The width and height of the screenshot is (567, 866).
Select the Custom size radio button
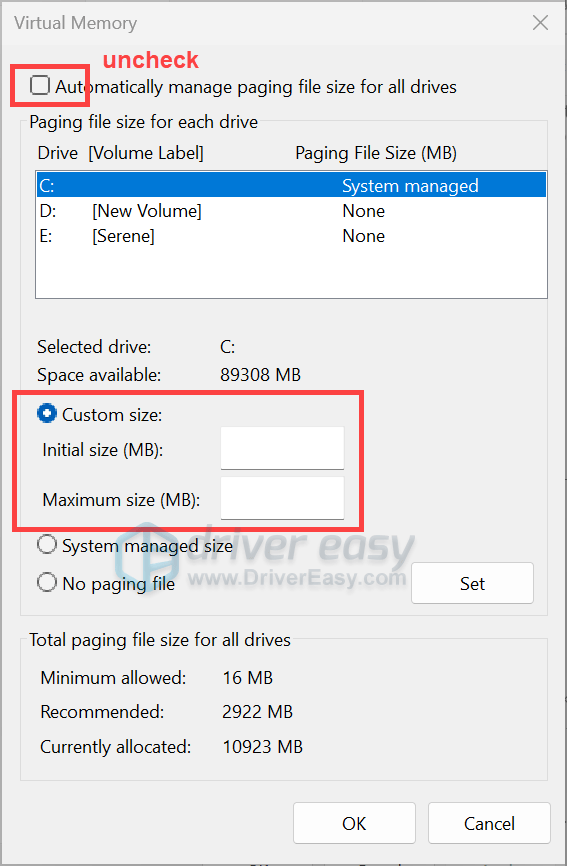tap(47, 413)
